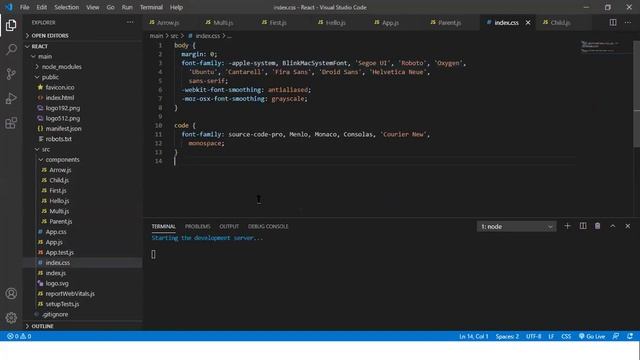The image size is (640, 360).
Task: Click the CSS language mode selector
Action: [x=566, y=336]
